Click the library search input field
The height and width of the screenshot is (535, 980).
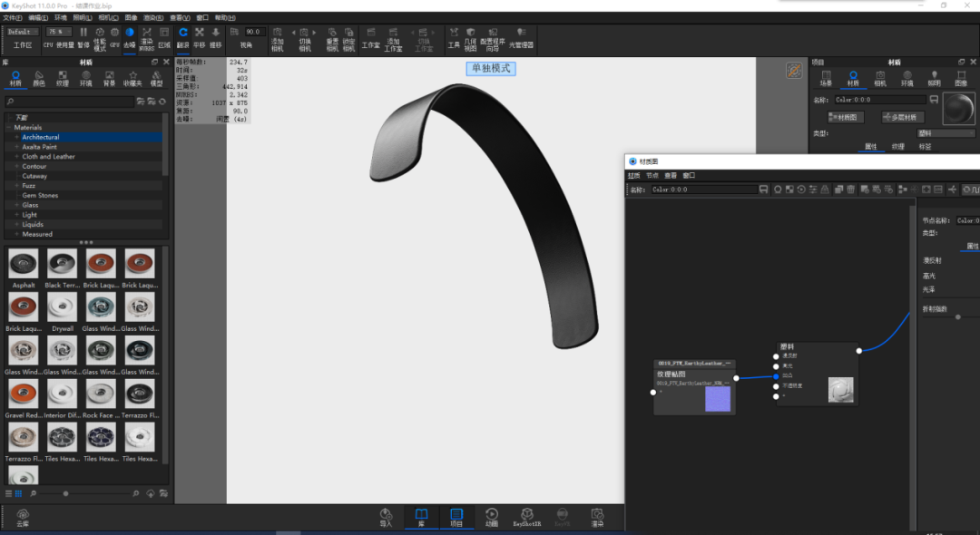pos(69,102)
